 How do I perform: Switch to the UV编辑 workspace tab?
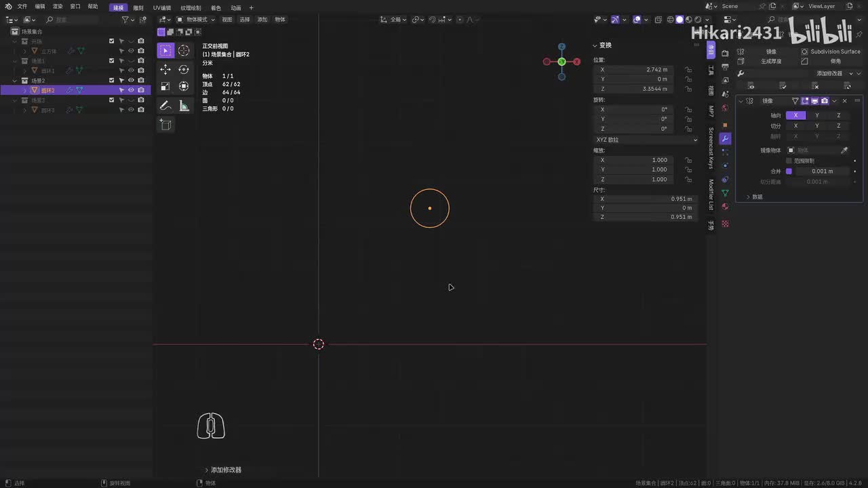[162, 7]
